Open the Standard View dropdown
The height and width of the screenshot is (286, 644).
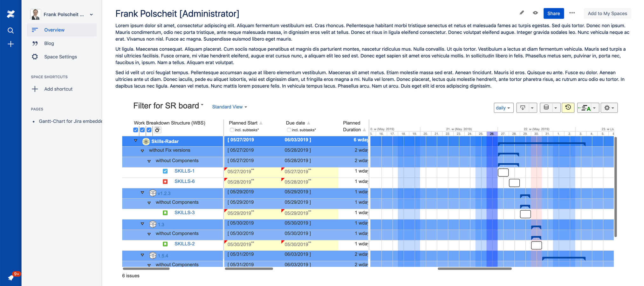tap(230, 107)
